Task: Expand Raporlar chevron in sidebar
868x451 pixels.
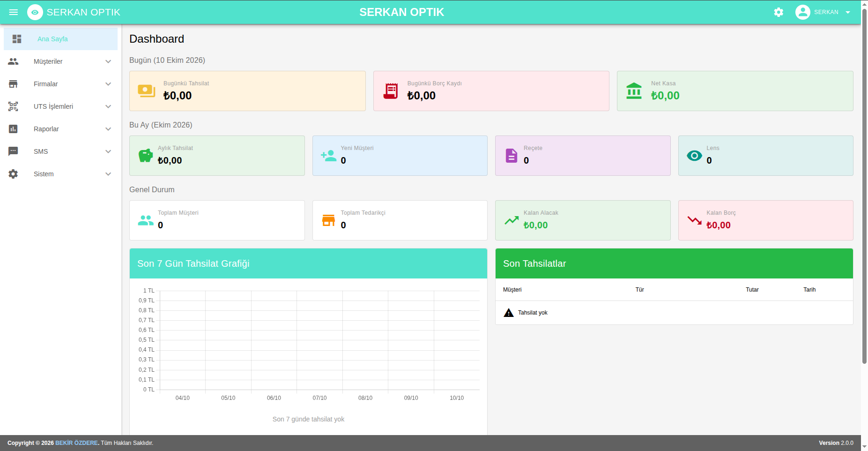Action: [108, 129]
